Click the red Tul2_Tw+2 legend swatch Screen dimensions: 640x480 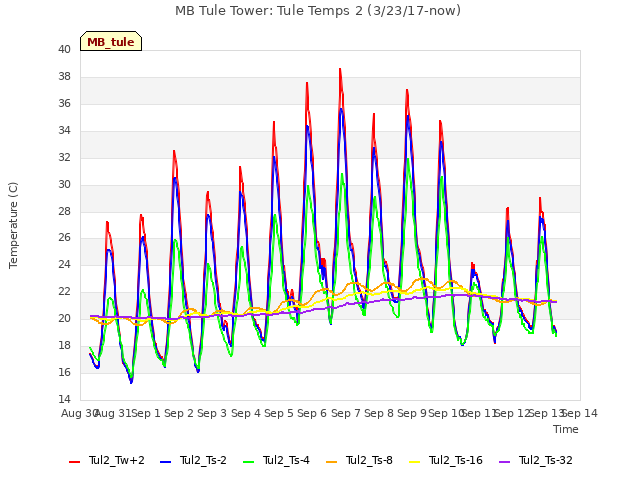click(75, 462)
